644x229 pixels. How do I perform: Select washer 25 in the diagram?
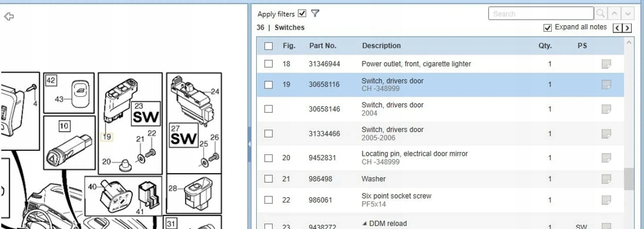pyautogui.click(x=205, y=163)
